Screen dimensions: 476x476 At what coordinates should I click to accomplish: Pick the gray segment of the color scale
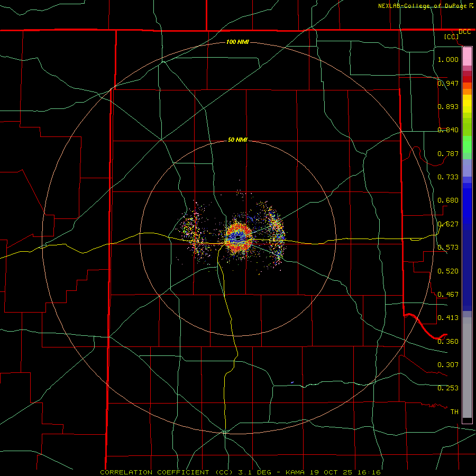tap(467, 368)
